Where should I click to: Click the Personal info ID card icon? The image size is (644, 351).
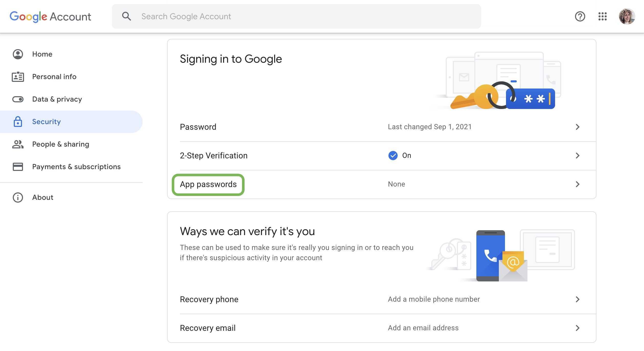(18, 77)
